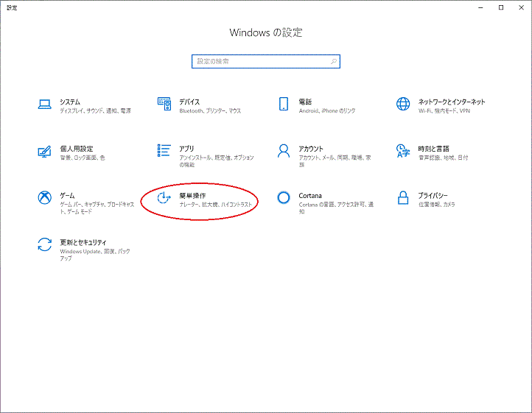Image resolution: width=532 pixels, height=413 pixels.
Task: Select the ネットワークとインターネット title
Action: tap(452, 102)
